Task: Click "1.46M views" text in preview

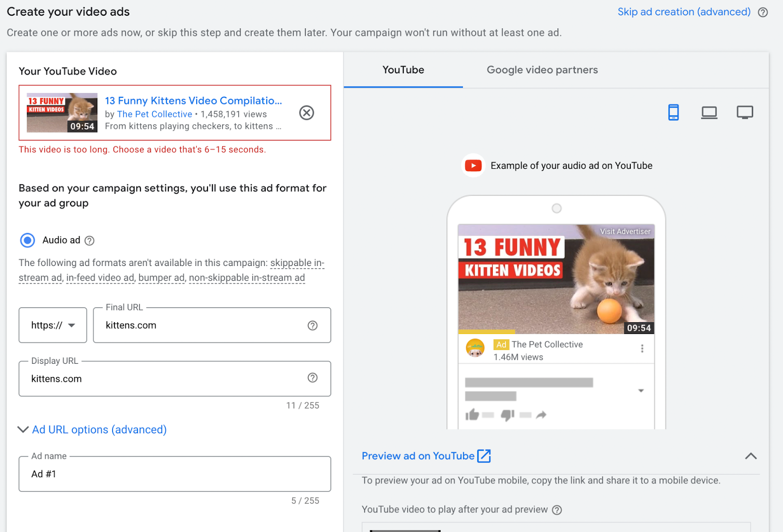Action: coord(518,357)
